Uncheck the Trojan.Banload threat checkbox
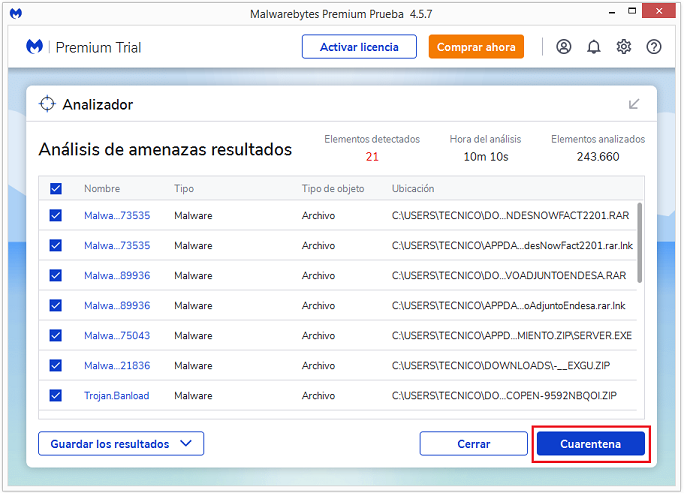This screenshot has height=493, width=684. click(x=56, y=396)
